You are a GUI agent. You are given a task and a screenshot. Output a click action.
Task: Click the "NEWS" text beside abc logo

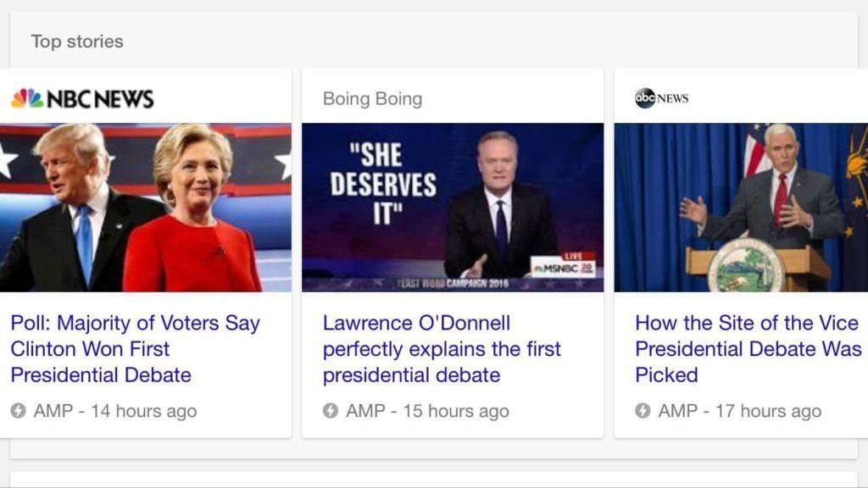673,99
